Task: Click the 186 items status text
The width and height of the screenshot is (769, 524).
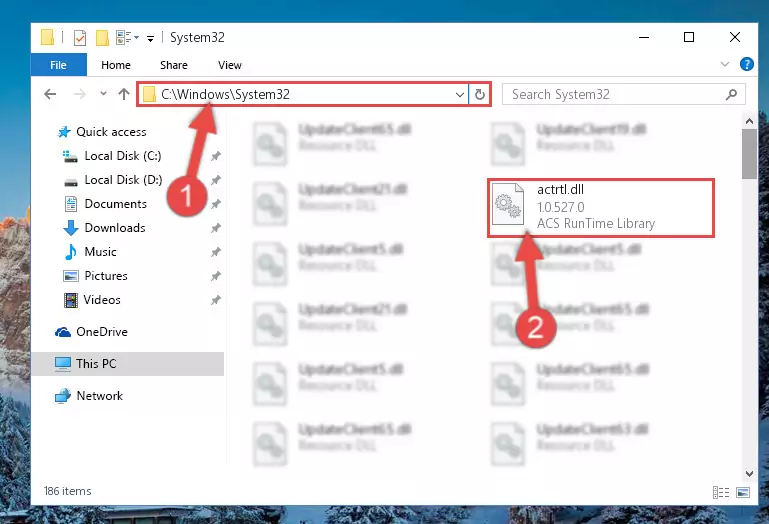Action: (67, 491)
